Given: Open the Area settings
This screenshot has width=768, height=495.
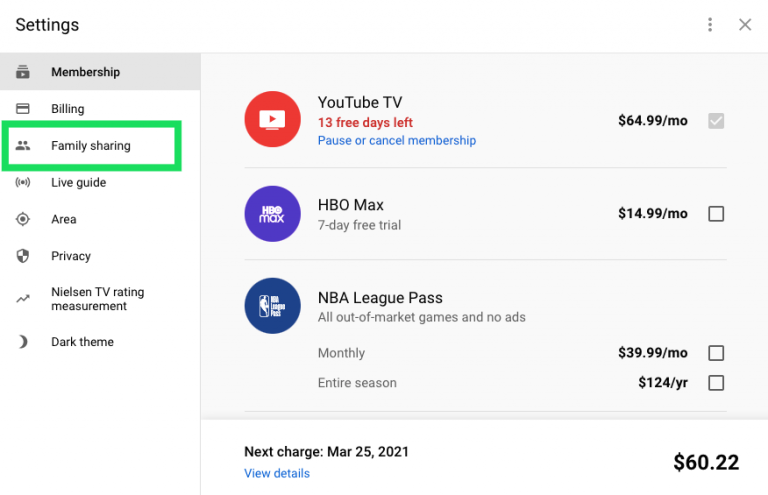Looking at the screenshot, I should point(100,219).
